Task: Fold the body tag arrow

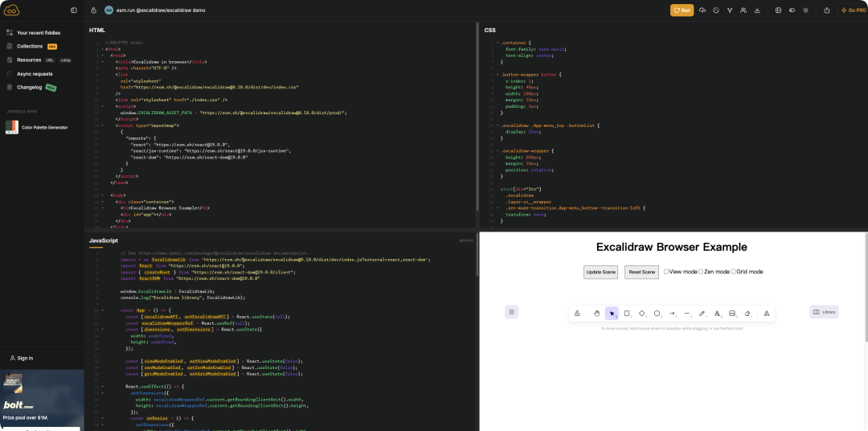Action: 102,195
